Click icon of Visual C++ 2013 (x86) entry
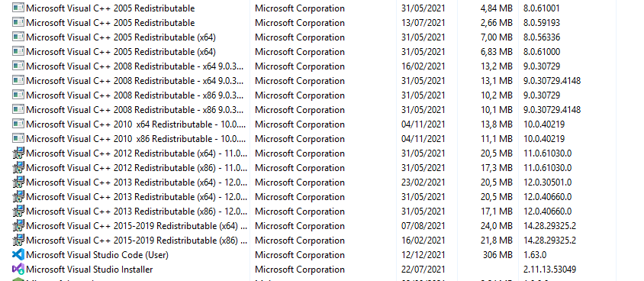Viewport: 644px width, 281px height. click(x=18, y=212)
